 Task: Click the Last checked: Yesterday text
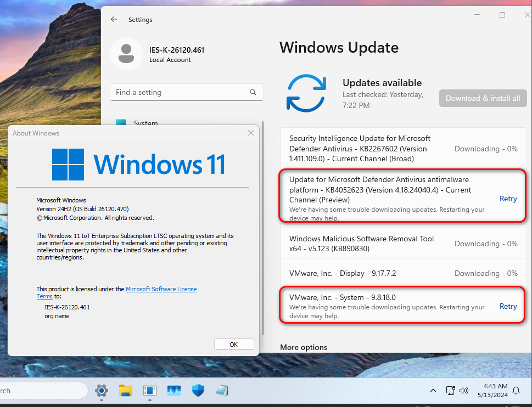click(x=383, y=100)
